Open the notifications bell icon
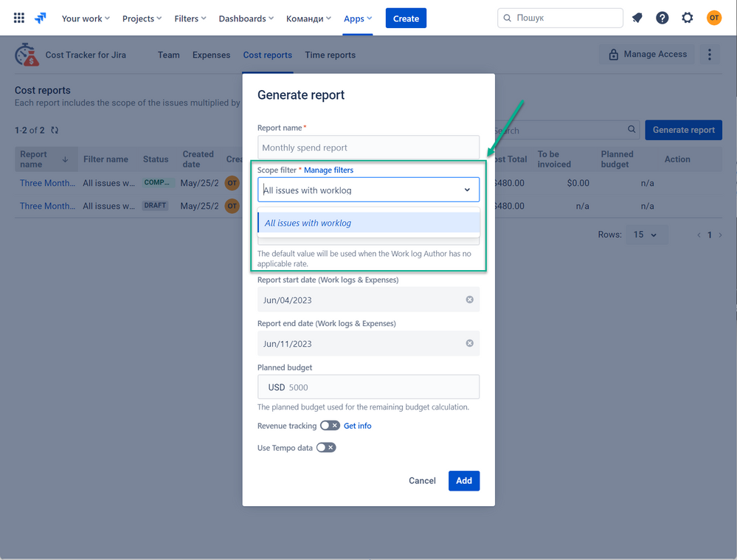Viewport: 737px width, 560px height. point(637,18)
